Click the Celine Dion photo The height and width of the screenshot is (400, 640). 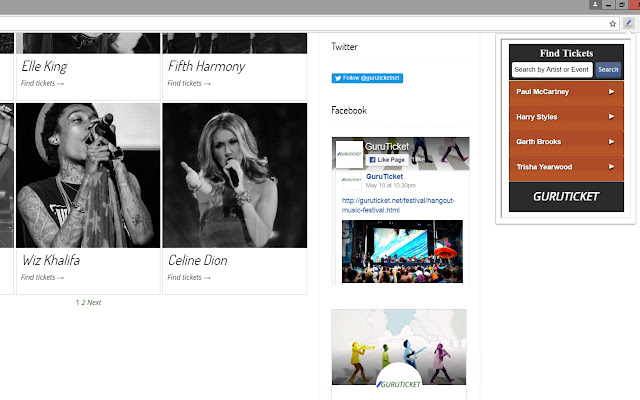[x=235, y=176]
